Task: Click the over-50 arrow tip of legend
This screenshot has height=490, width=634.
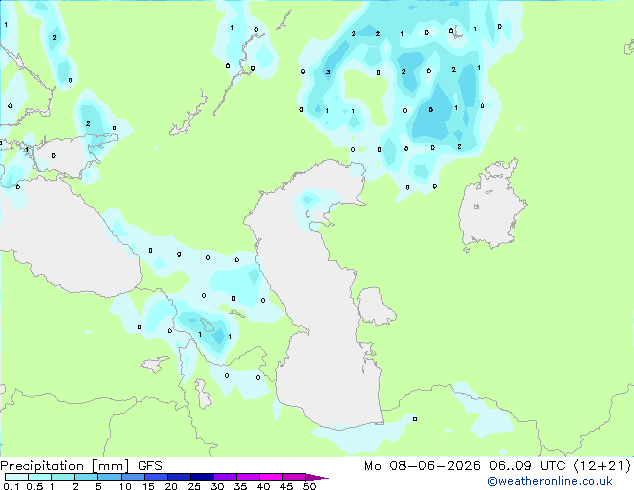Action: (317, 477)
